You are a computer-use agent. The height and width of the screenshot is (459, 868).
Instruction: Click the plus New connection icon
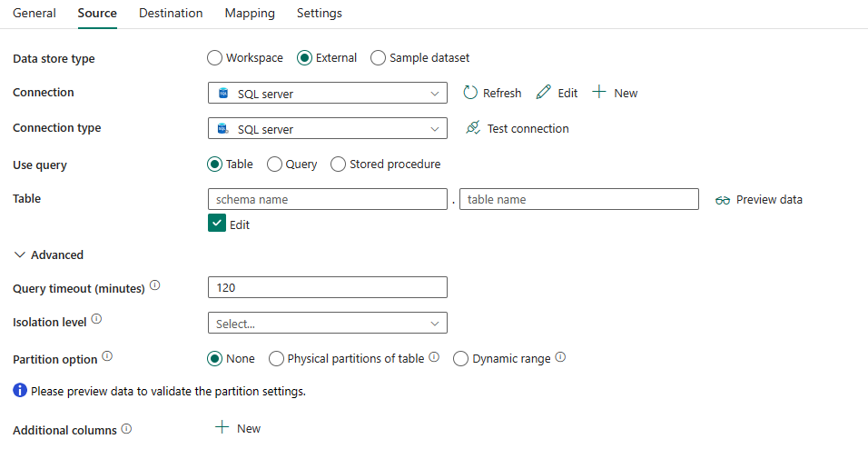click(599, 93)
